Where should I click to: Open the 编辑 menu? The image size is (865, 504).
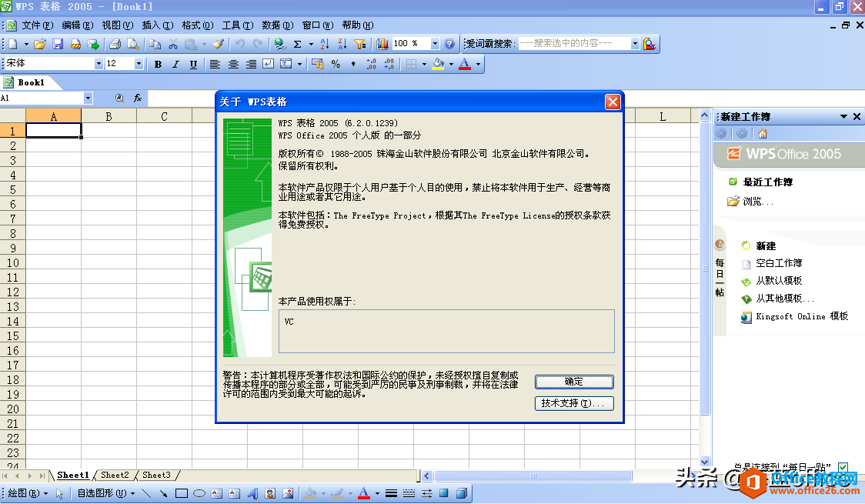[x=77, y=25]
